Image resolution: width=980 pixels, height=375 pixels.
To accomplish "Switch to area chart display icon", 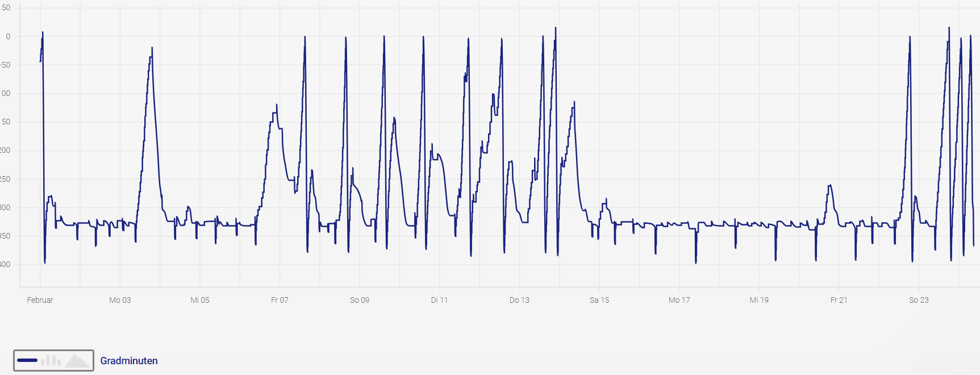I will coord(77,360).
